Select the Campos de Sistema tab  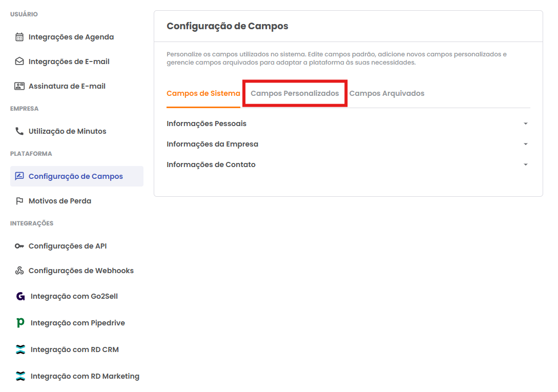click(203, 93)
